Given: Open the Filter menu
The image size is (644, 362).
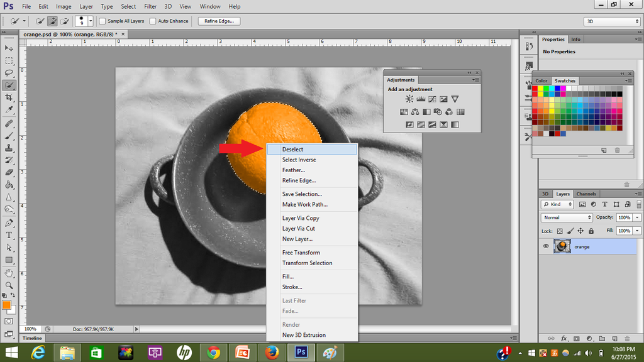Looking at the screenshot, I should [x=150, y=6].
